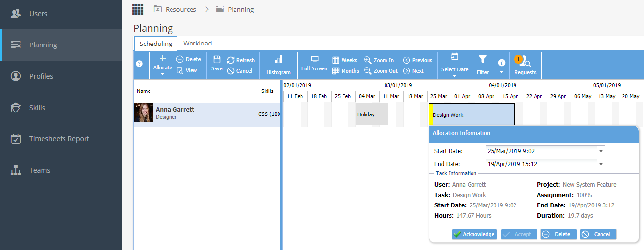The height and width of the screenshot is (250, 644).
Task: Click the Filter funnel icon
Action: pos(483,60)
